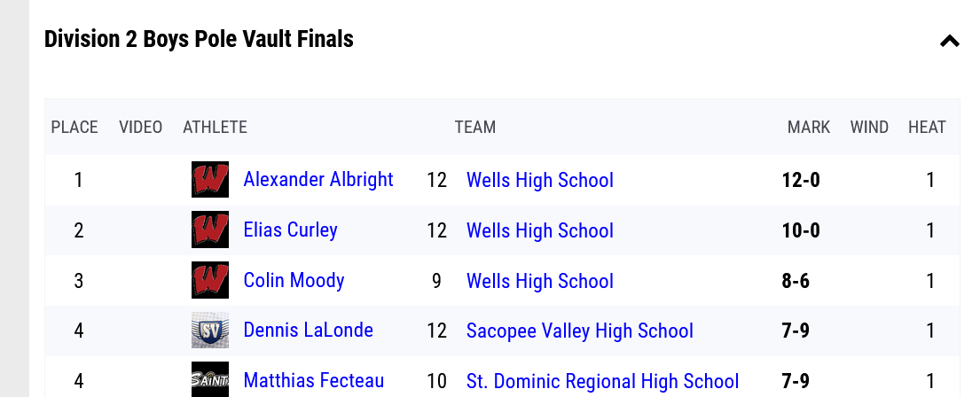The width and height of the screenshot is (980, 397).
Task: Click Wells logo next to Elias Curley
Action: [210, 230]
